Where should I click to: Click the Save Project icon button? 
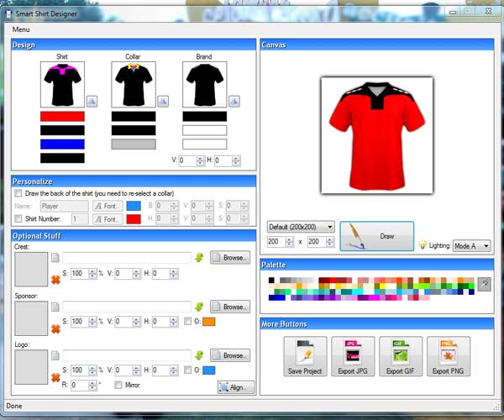point(305,357)
